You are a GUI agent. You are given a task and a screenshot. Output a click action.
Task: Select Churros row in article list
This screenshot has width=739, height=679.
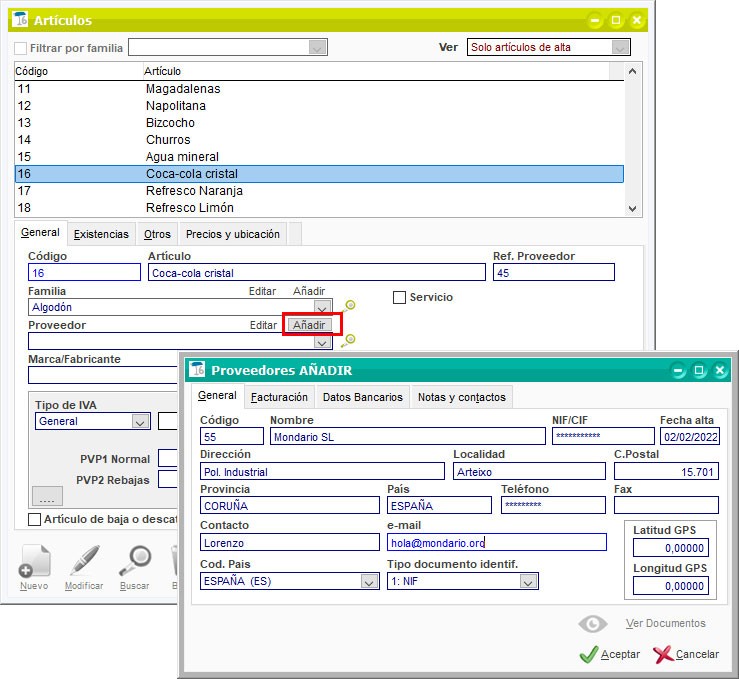319,140
